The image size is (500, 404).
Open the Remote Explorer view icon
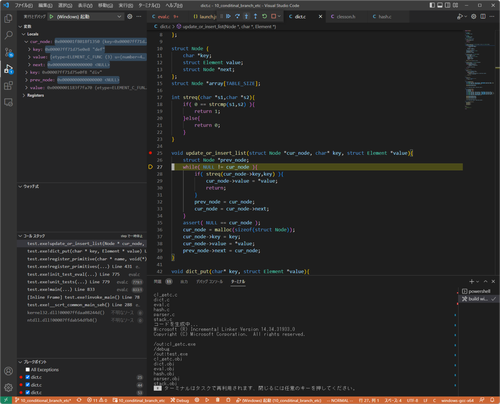click(8, 102)
